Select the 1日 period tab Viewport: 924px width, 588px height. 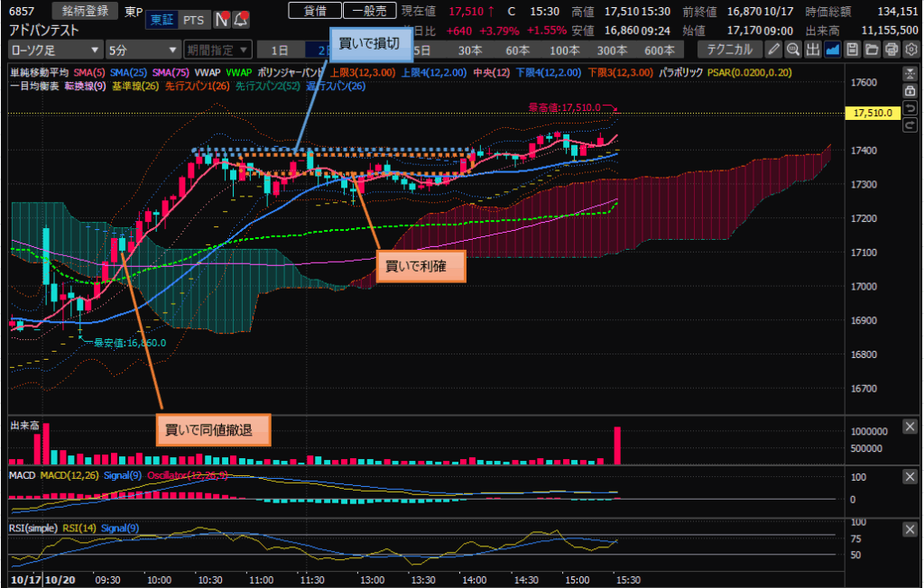pyautogui.click(x=281, y=50)
